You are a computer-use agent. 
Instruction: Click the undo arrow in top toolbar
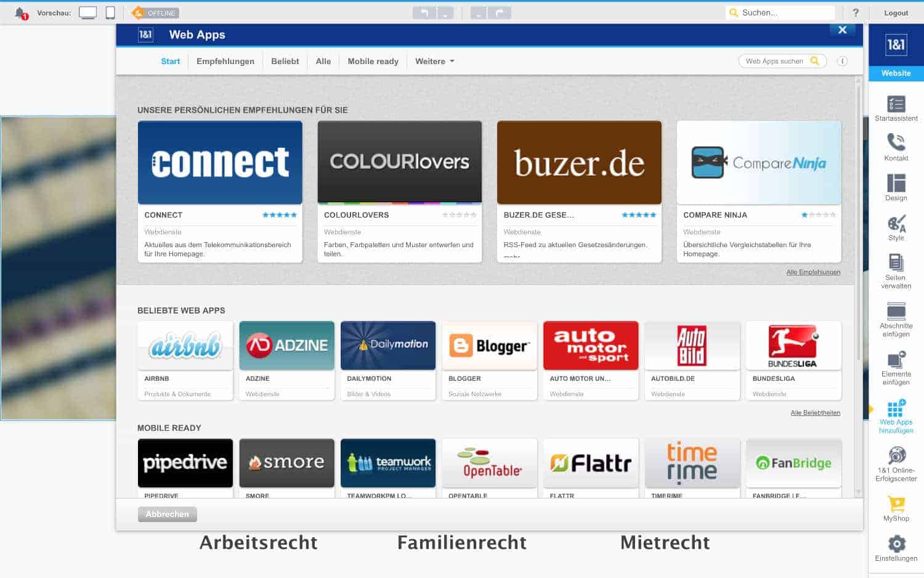tap(424, 12)
